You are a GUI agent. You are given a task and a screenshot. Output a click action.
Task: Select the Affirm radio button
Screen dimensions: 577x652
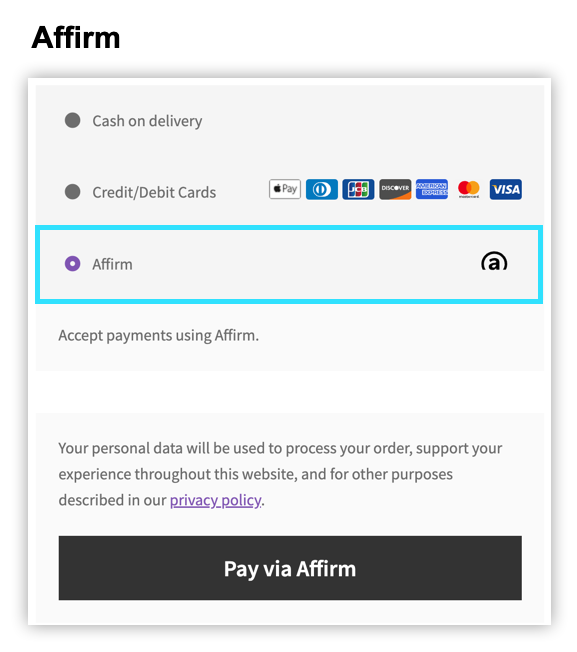pos(72,263)
